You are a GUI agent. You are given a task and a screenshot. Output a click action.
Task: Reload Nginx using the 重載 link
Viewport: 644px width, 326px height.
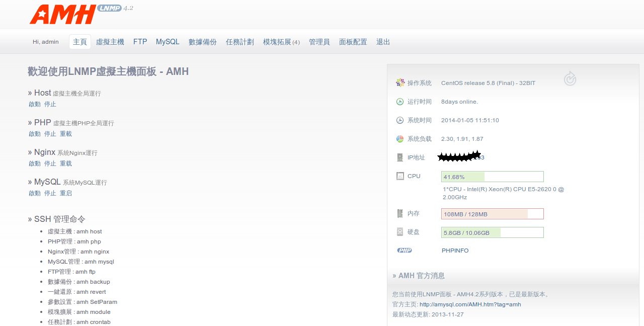(66, 164)
